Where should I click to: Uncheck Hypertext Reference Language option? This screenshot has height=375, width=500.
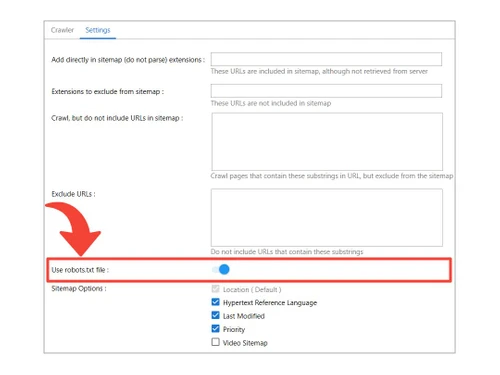pyautogui.click(x=215, y=302)
